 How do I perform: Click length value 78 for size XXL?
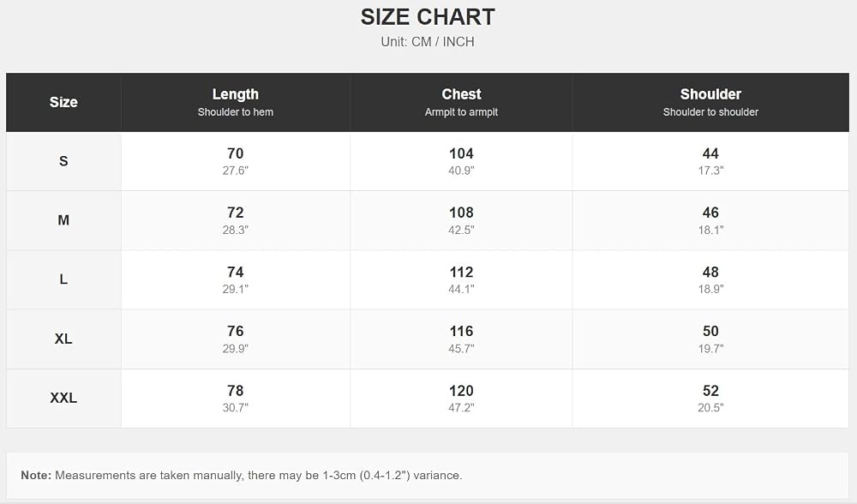pos(235,391)
